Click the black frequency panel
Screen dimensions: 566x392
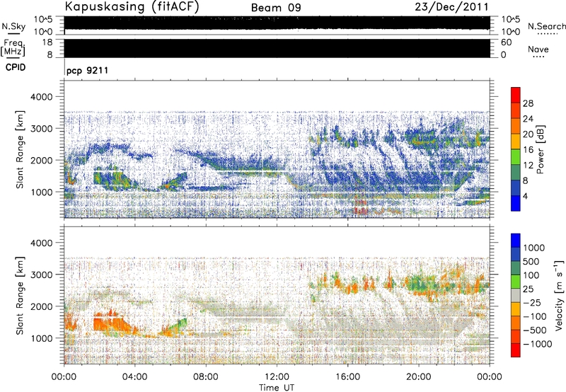point(277,48)
